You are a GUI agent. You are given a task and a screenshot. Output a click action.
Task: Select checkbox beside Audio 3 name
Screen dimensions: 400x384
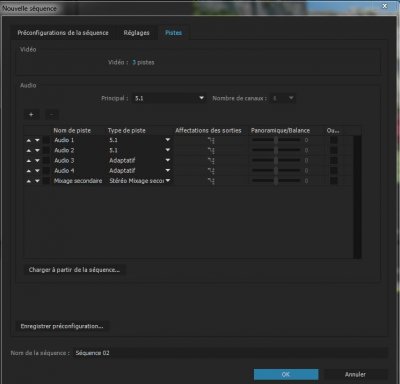click(x=46, y=161)
